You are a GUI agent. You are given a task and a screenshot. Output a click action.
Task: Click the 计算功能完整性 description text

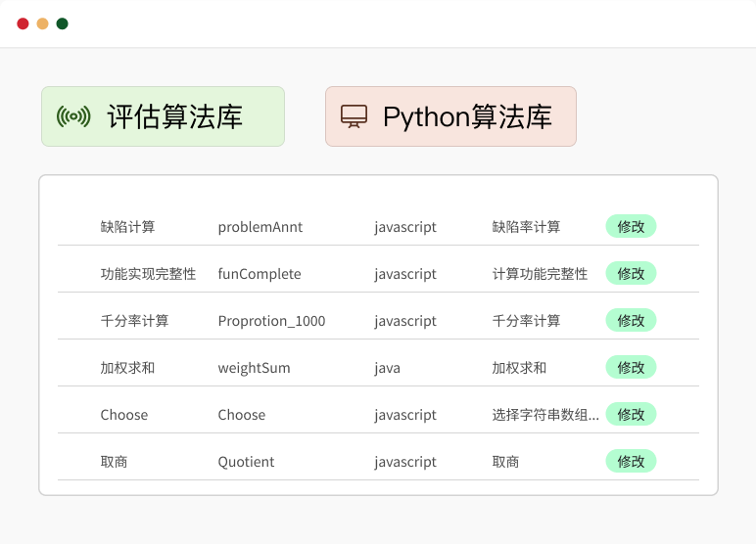(540, 274)
